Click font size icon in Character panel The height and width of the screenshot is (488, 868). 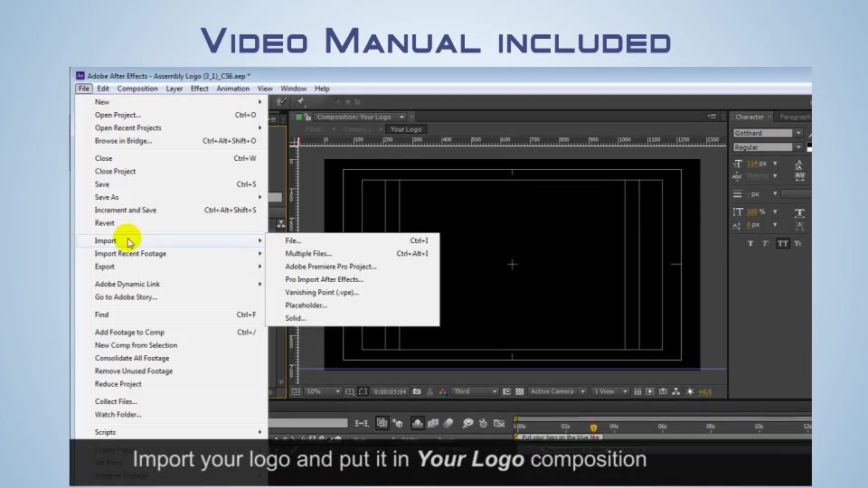click(738, 164)
